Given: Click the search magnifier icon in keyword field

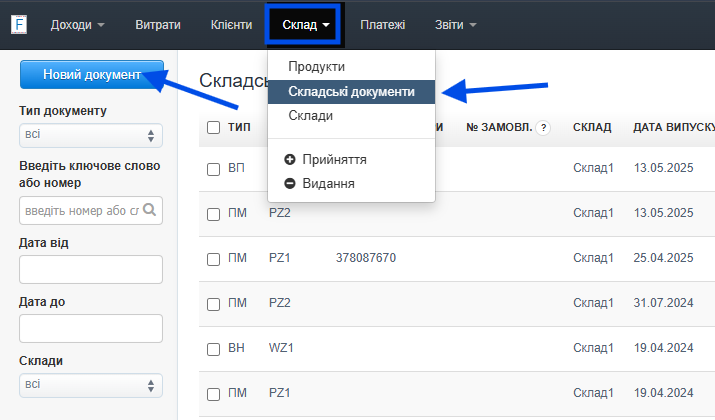Looking at the screenshot, I should [x=150, y=210].
